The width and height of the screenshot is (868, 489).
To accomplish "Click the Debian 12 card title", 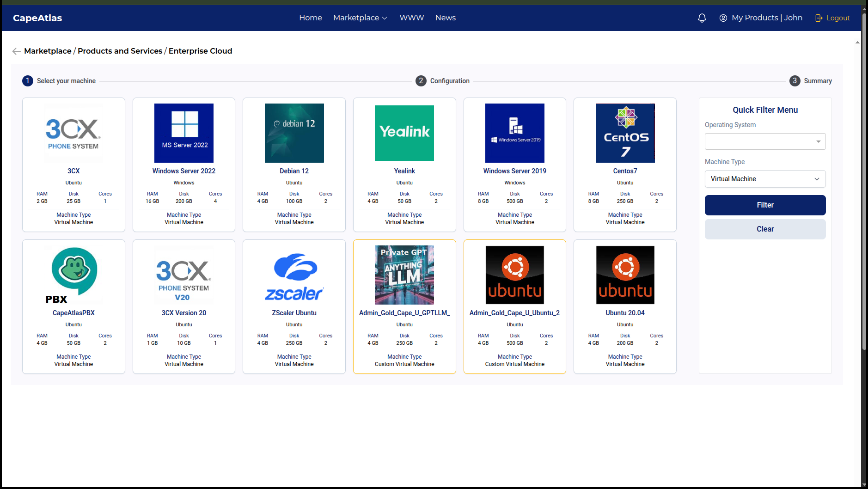I will 294,171.
